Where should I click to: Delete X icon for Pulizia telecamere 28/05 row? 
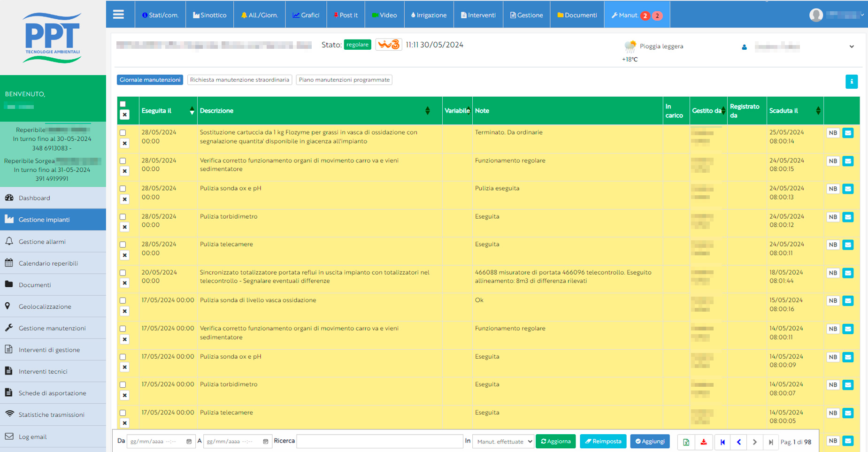124,255
